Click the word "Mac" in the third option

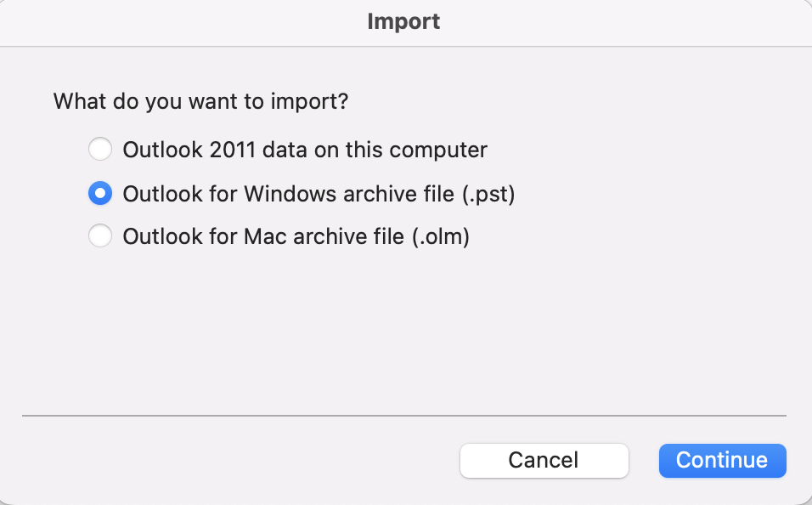pos(262,236)
